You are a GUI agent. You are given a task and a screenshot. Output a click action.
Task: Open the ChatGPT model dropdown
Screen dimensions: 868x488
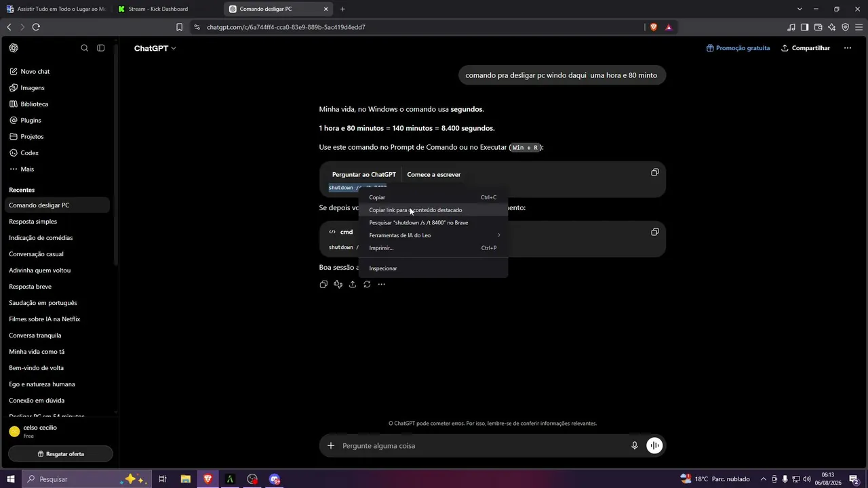point(155,48)
